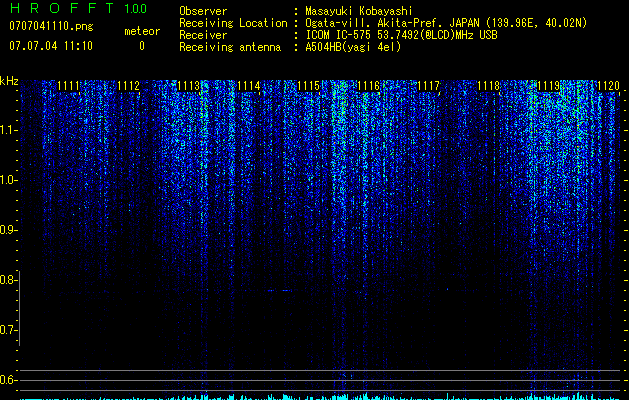Image resolution: width=629 pixels, height=400 pixels.
Task: Click the 1120 time marker
Action: [609, 86]
